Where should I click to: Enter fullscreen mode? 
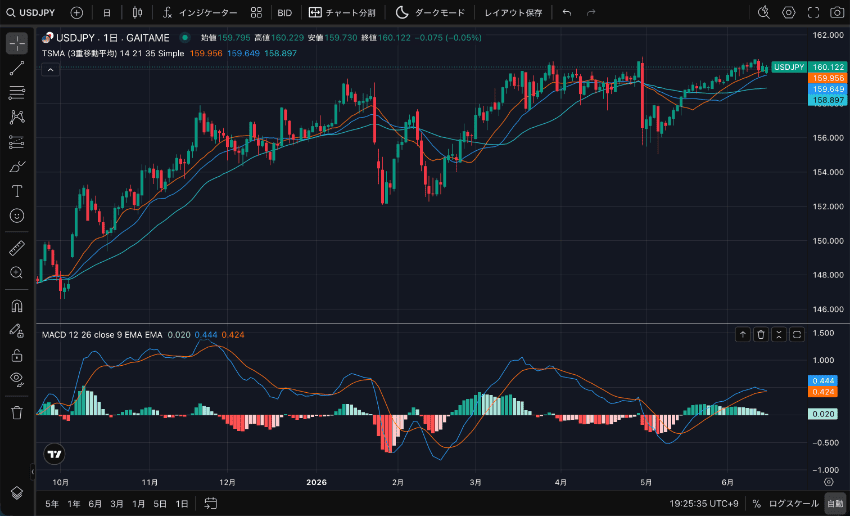pyautogui.click(x=813, y=12)
